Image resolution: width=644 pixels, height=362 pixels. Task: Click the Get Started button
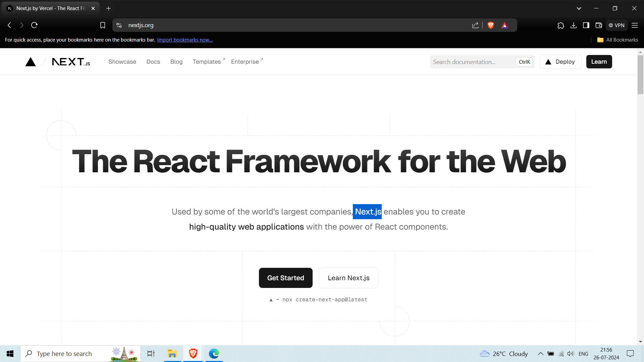(286, 278)
